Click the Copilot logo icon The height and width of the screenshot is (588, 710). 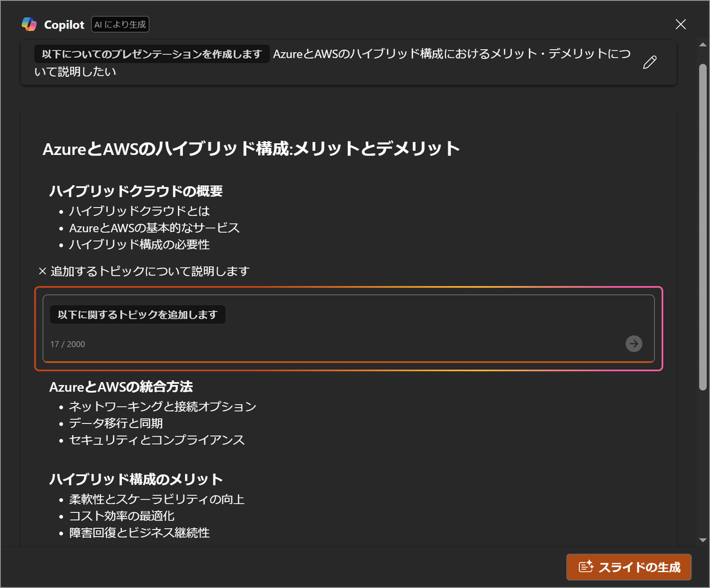coord(29,24)
